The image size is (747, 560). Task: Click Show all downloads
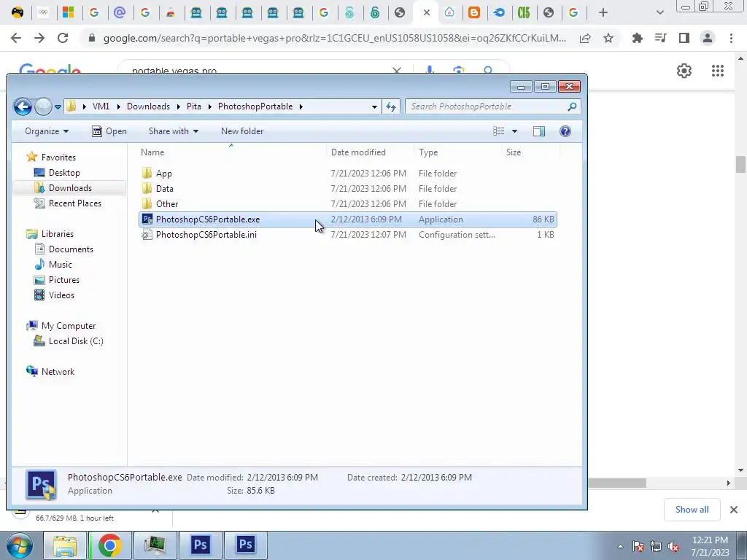pyautogui.click(x=692, y=510)
